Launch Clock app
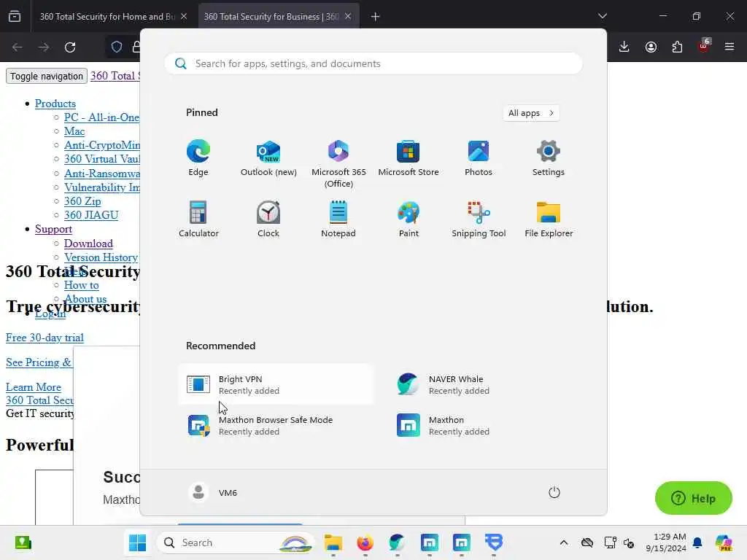747x560 pixels. click(x=268, y=219)
